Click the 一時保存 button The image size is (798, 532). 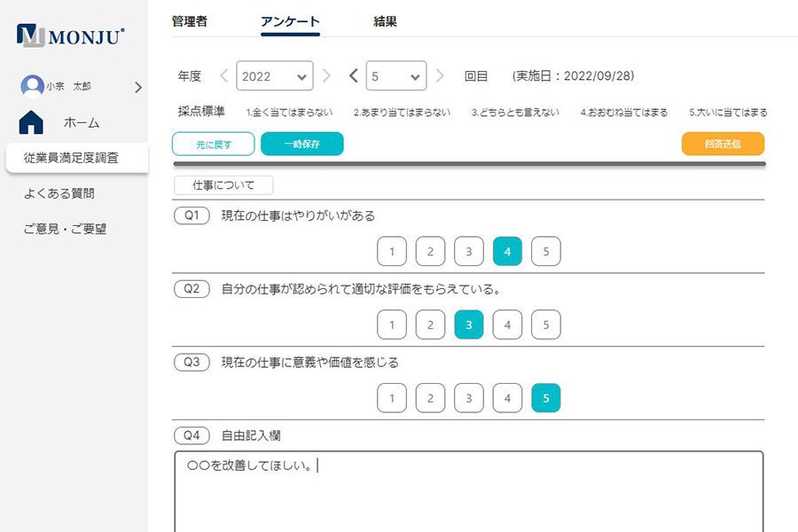pyautogui.click(x=301, y=144)
